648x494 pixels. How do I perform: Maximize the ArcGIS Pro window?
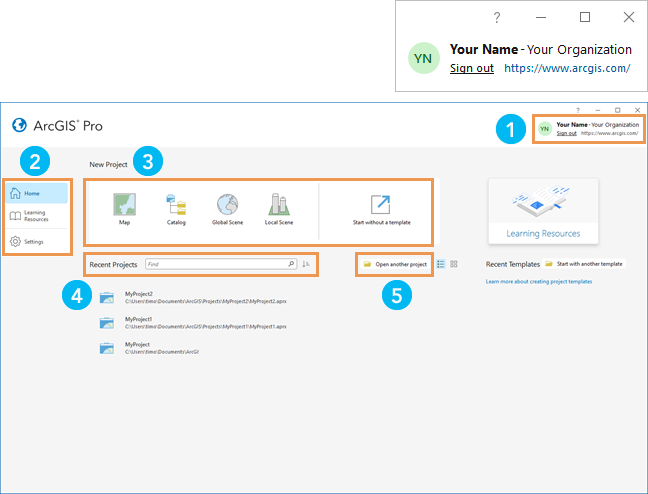tap(617, 110)
